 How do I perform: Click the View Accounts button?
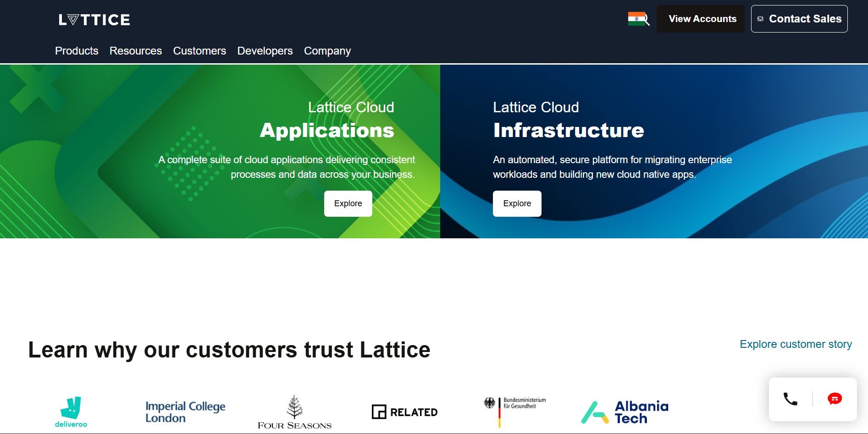tap(701, 19)
